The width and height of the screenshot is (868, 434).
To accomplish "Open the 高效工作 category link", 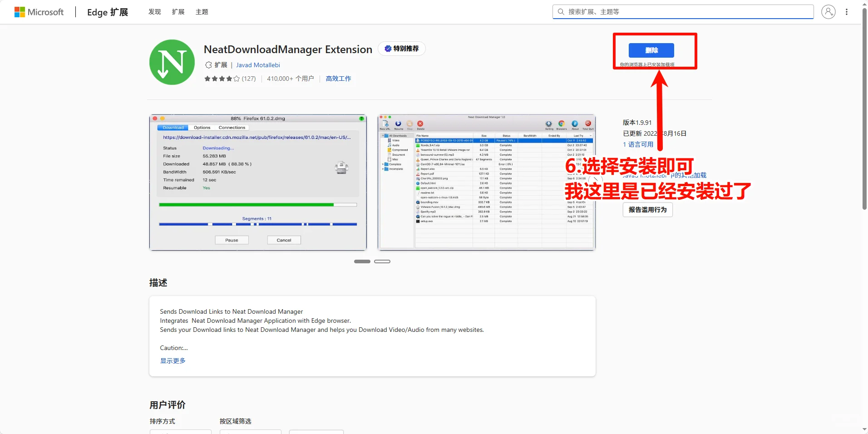I will click(338, 79).
